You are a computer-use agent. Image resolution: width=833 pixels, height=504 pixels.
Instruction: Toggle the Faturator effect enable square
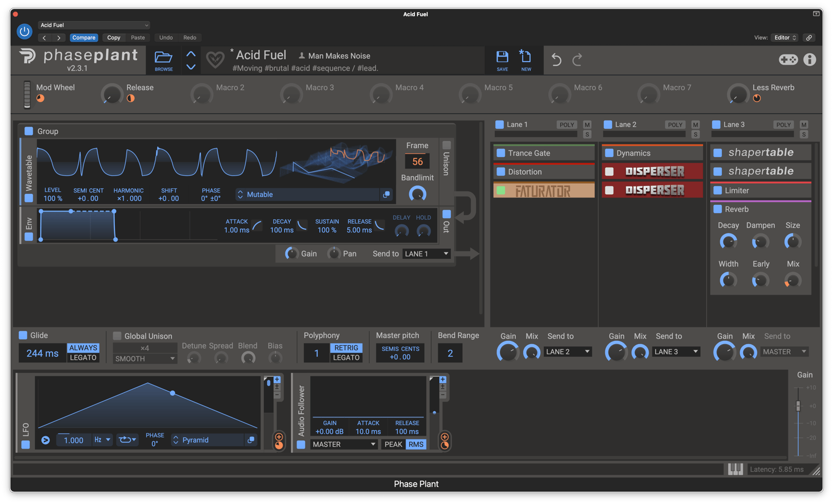[501, 190]
